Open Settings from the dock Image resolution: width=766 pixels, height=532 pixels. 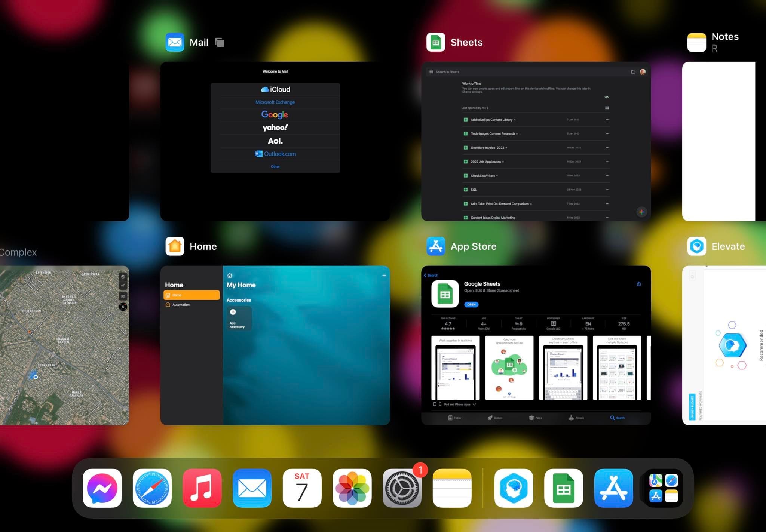(x=402, y=488)
